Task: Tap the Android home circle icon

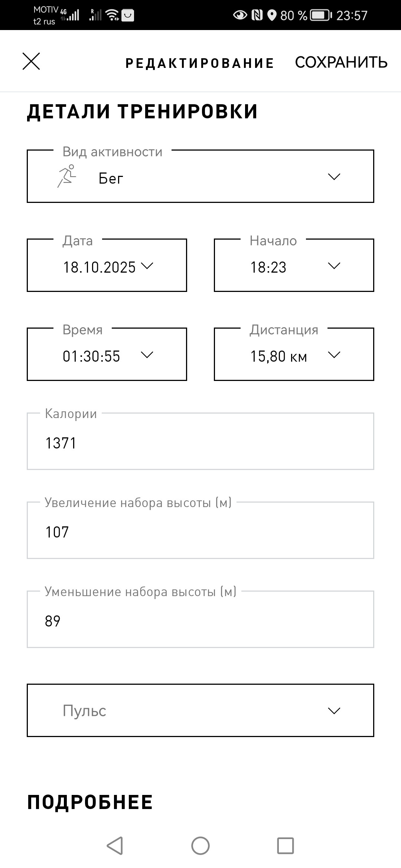Action: (x=200, y=846)
